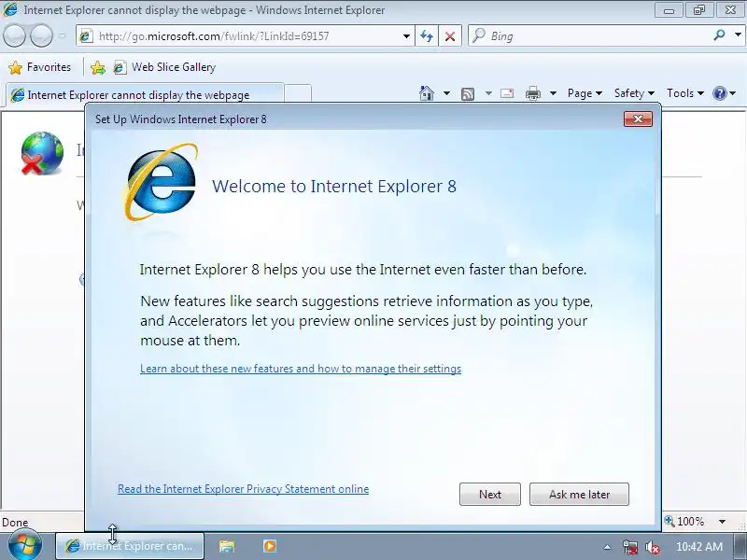Screen dimensions: 747x560
Task: Show hidden system tray icons
Action: pyautogui.click(x=607, y=547)
